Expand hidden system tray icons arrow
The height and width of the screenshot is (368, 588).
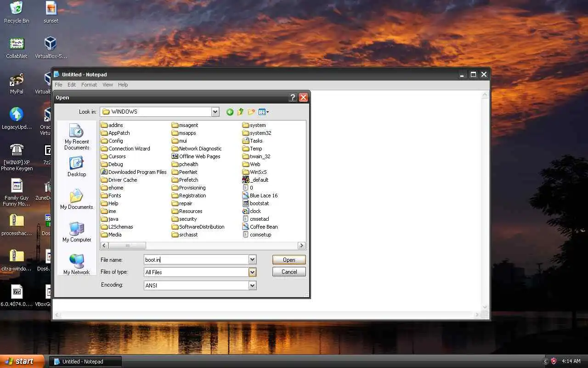[x=545, y=362]
